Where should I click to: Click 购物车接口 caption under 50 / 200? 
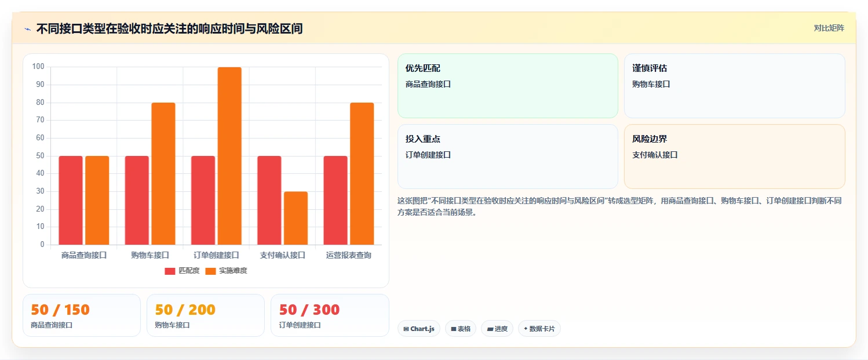click(172, 325)
